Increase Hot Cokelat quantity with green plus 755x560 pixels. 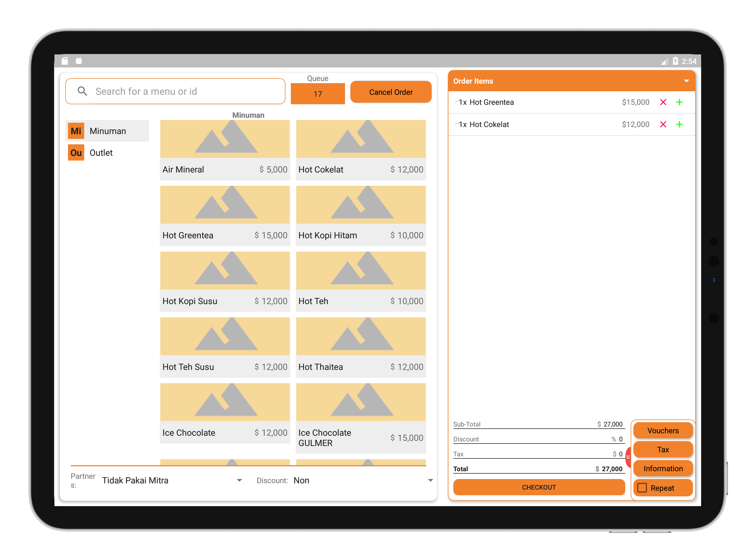pos(679,124)
